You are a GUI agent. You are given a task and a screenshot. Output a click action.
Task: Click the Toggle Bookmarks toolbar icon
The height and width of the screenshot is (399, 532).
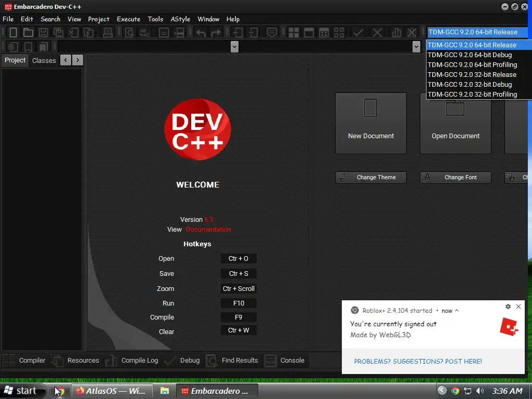pos(28,46)
